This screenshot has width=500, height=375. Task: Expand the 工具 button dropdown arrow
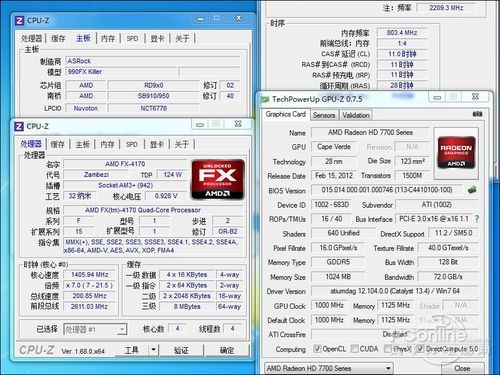[153, 350]
